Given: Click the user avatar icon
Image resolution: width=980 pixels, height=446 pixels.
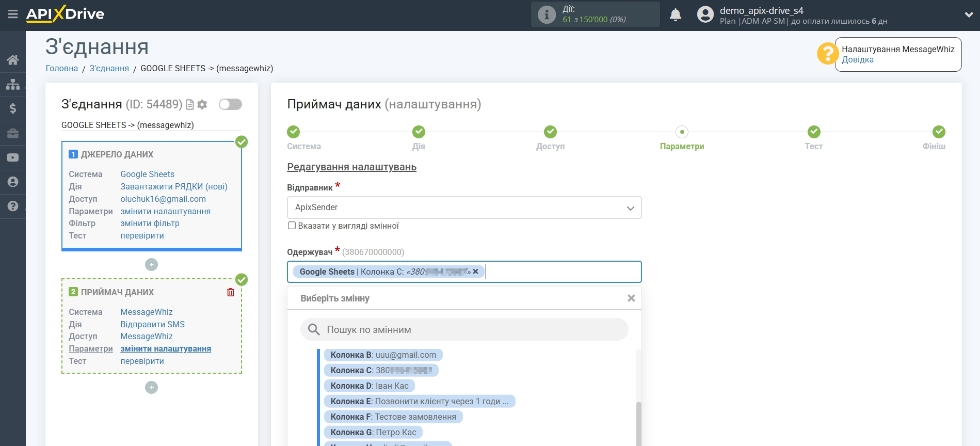Looking at the screenshot, I should coord(705,14).
